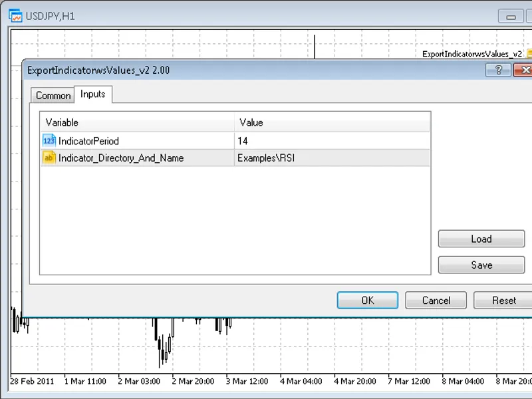Click the string type icon beside Indicator_Directory_And_Name
Image resolution: width=532 pixels, height=399 pixels.
click(49, 158)
